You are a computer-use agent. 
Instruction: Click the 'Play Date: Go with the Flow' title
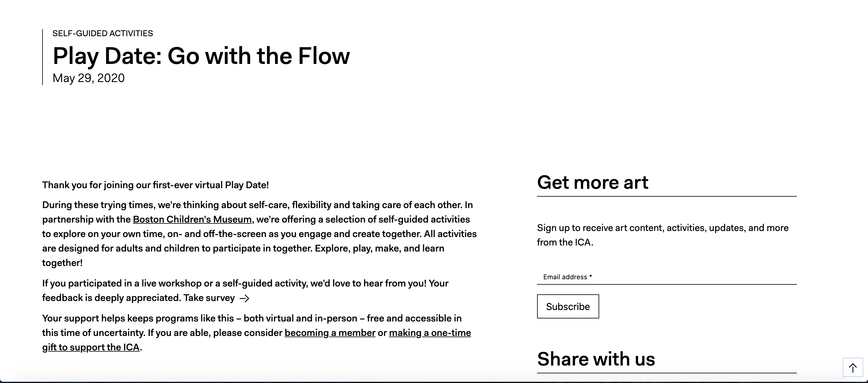pos(201,56)
